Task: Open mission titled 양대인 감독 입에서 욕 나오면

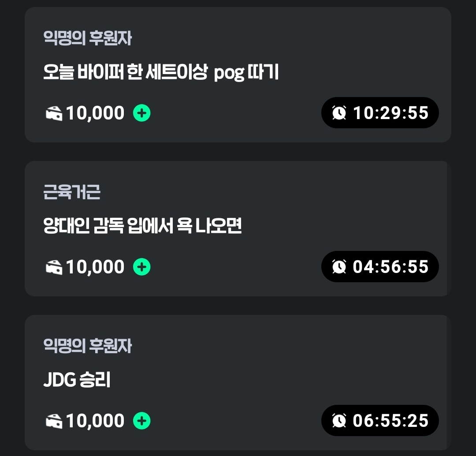Action: click(142, 226)
